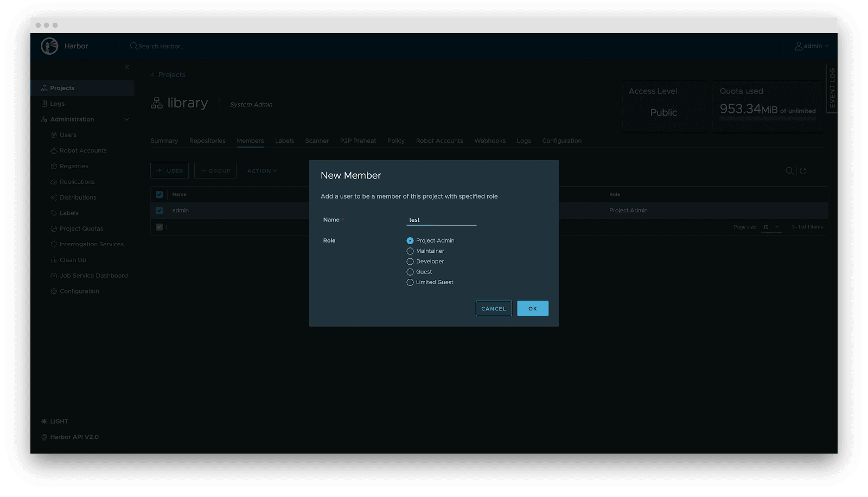
Task: Open Logs from the sidebar icon
Action: pos(44,103)
